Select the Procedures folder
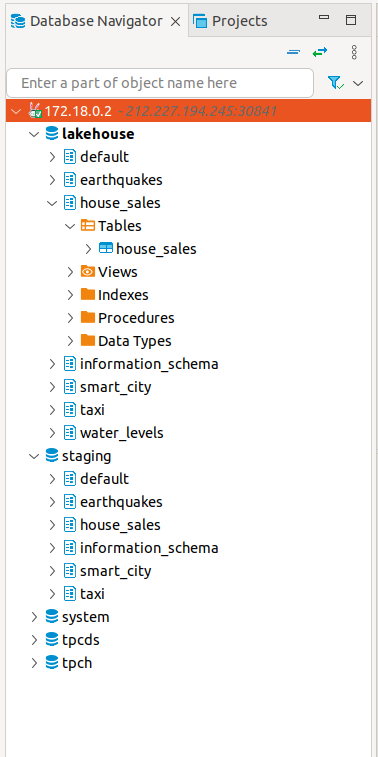Screen dimensions: 378x757 point(136,318)
